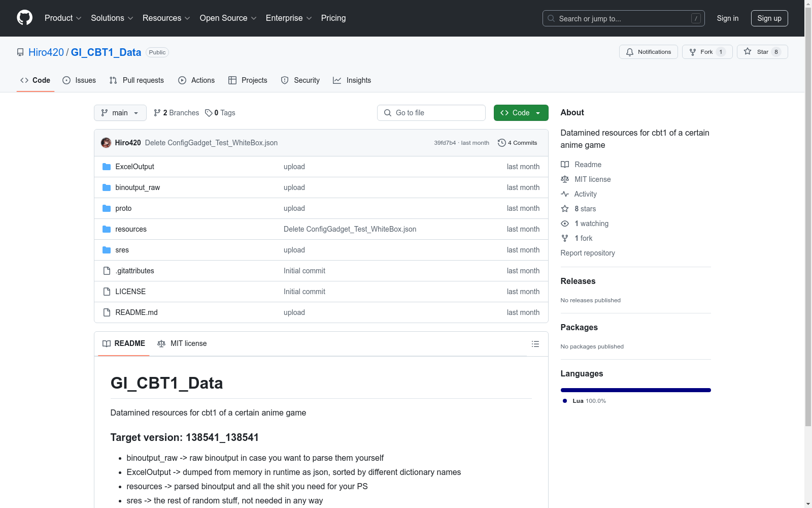View the 4 Commits history link
Image resolution: width=812 pixels, height=508 pixels.
coord(518,143)
